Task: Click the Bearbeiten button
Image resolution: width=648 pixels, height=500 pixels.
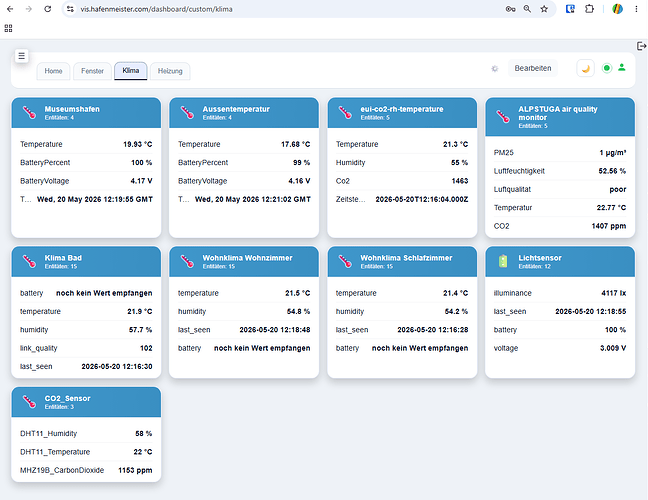Action: coord(533,68)
